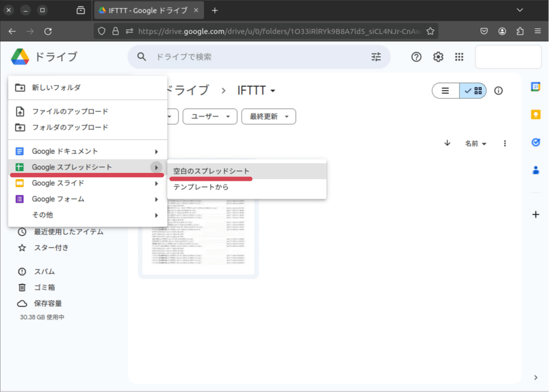Choose 空白のスプレッドシート
Viewport: 549px width, 392px height.
pyautogui.click(x=247, y=171)
